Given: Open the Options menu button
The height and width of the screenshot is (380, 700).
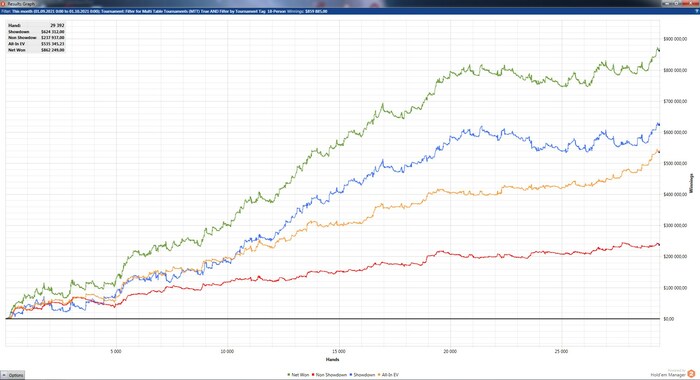Looking at the screenshot, I should pos(12,375).
